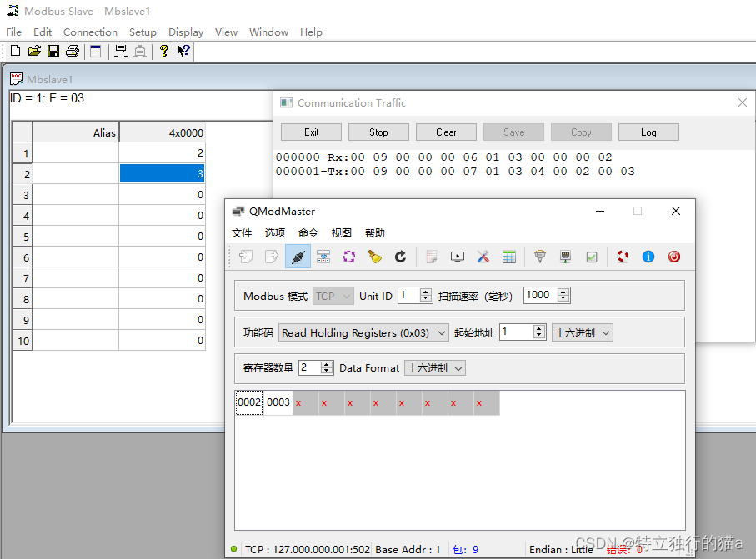Open the 视图 menu in QModMaster
Viewport: 756px width, 559px height.
pos(342,232)
